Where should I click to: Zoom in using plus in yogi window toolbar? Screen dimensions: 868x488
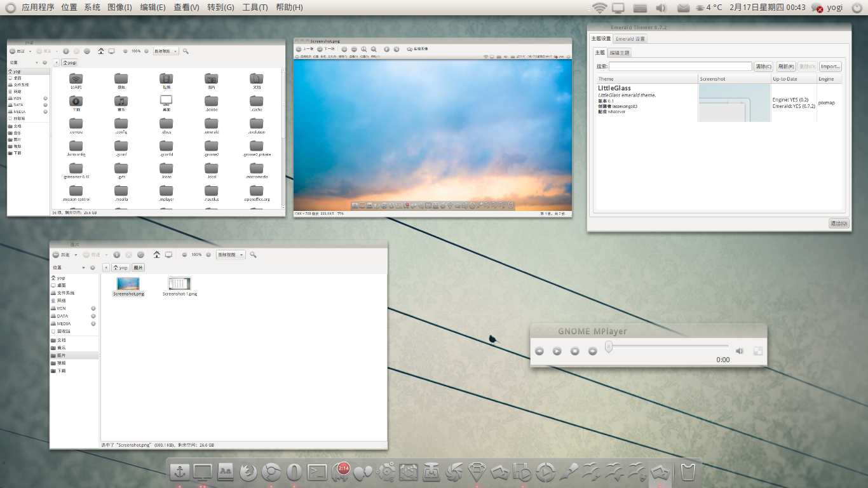(x=146, y=51)
